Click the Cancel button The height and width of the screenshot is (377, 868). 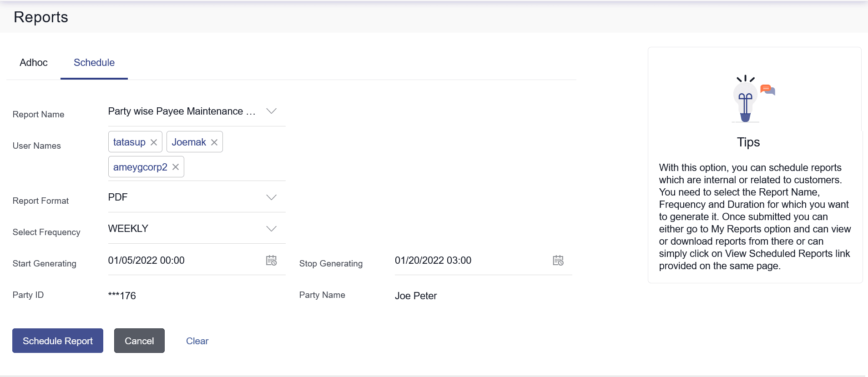point(139,341)
